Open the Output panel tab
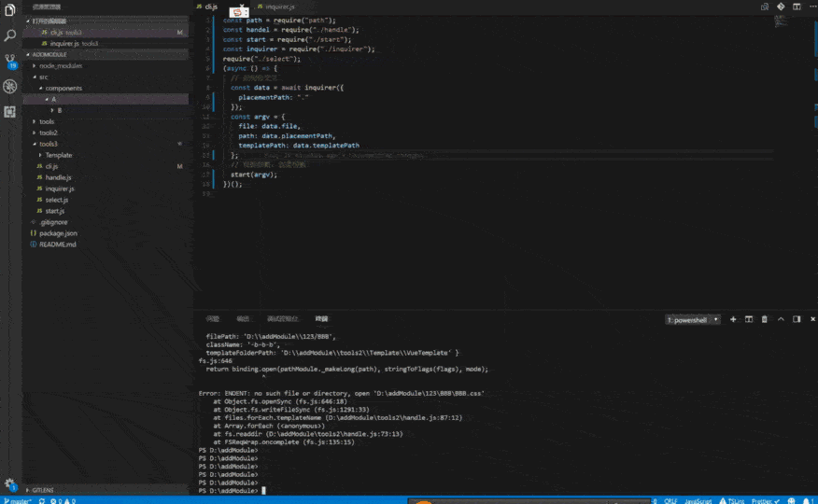Viewport: 818px width, 504px height. pyautogui.click(x=243, y=318)
